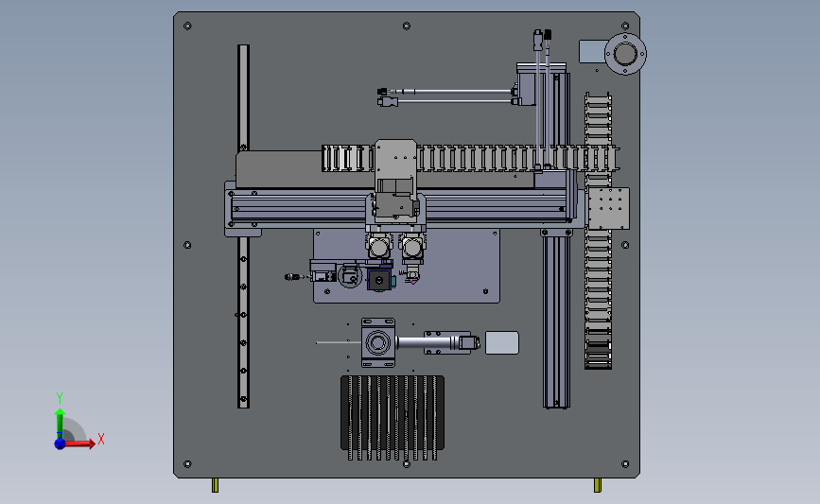Select the round flange at the plate corner

625,53
